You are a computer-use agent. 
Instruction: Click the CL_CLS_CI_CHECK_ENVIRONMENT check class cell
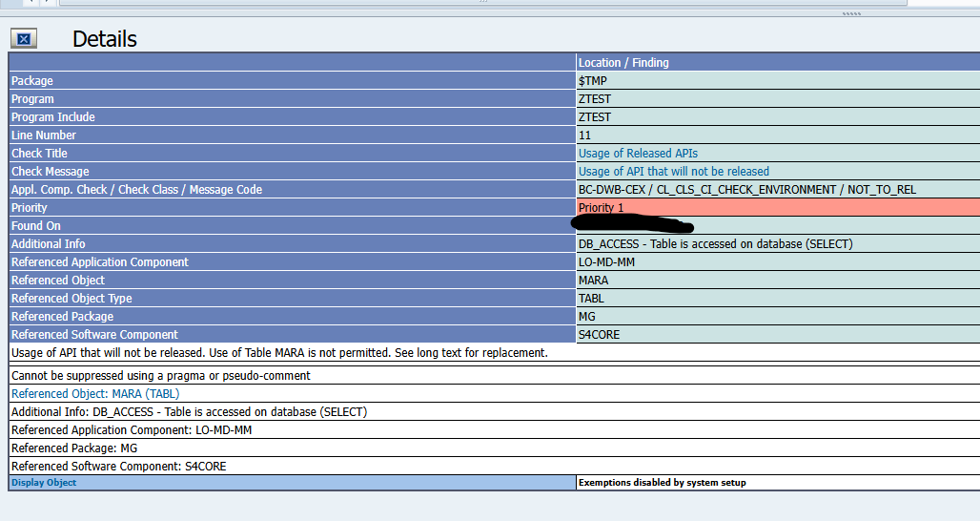[x=746, y=190]
